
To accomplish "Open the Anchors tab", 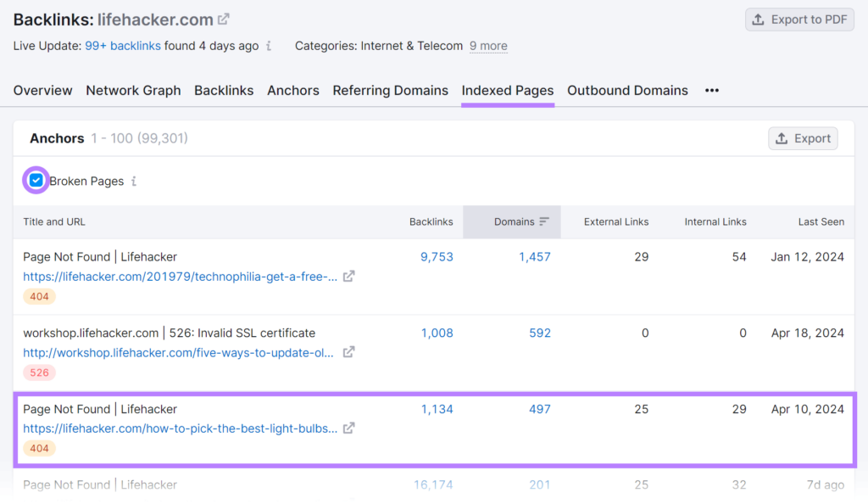I will [292, 90].
